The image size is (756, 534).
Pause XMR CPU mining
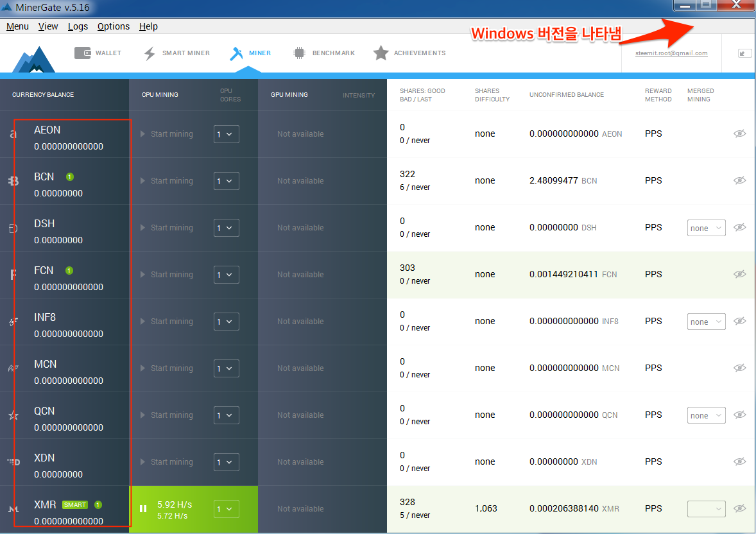tap(143, 508)
